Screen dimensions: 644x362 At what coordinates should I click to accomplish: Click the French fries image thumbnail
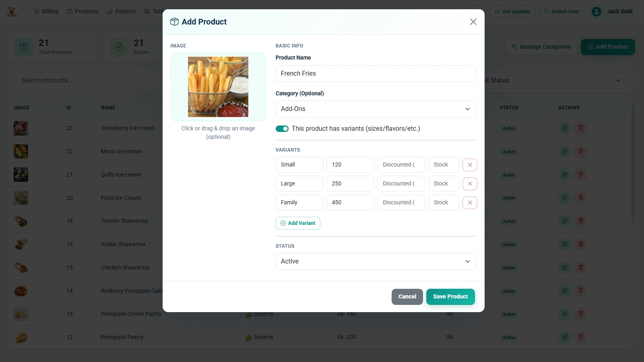pyautogui.click(x=218, y=87)
